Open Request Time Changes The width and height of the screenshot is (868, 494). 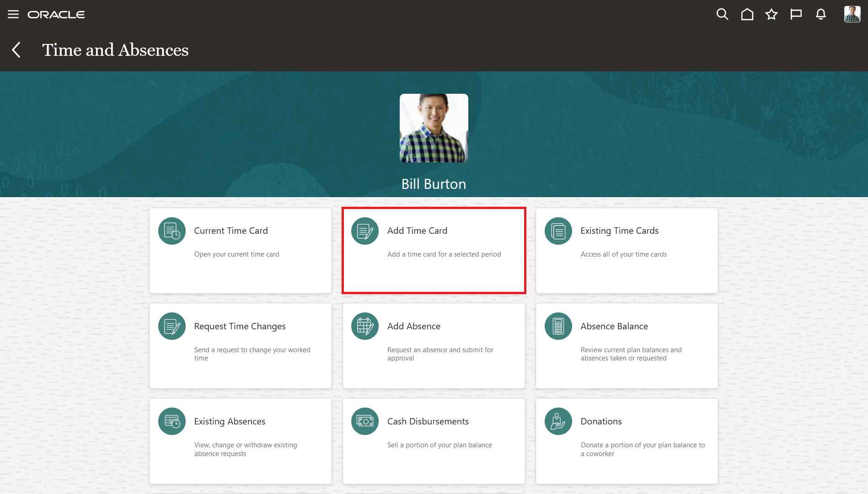pos(240,346)
